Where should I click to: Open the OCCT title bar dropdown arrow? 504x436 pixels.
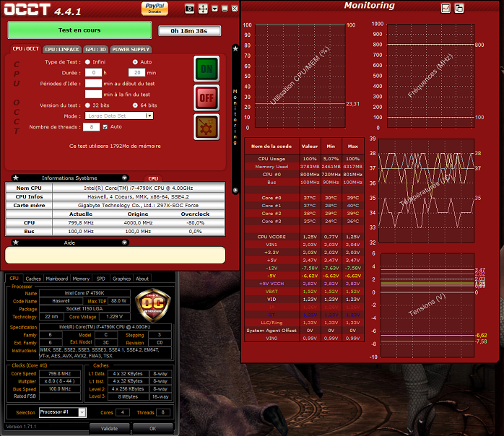(214, 9)
